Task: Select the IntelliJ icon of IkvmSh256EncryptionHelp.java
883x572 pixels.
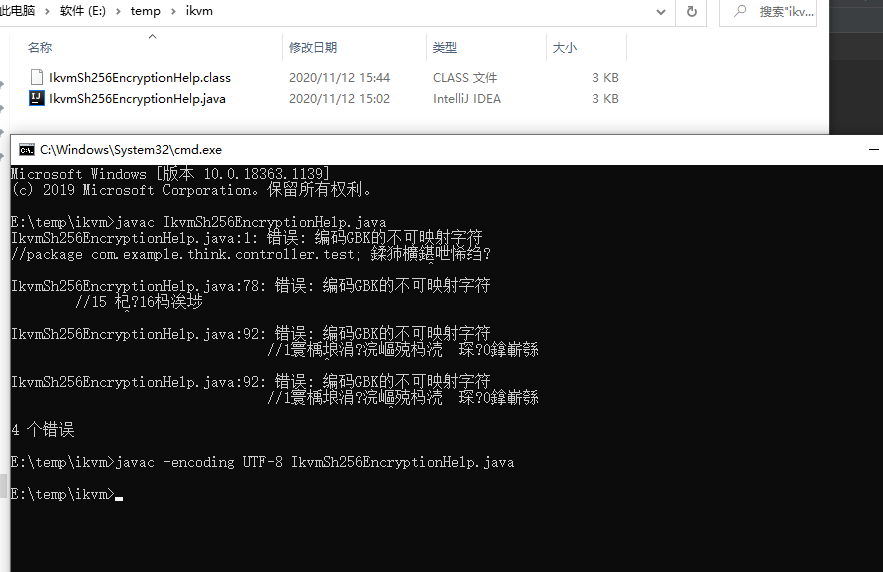Action: 37,99
